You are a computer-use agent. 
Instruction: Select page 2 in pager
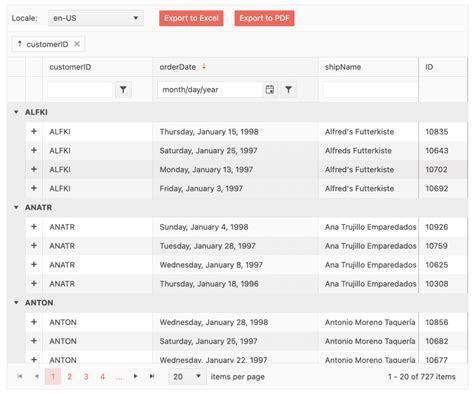tap(69, 376)
